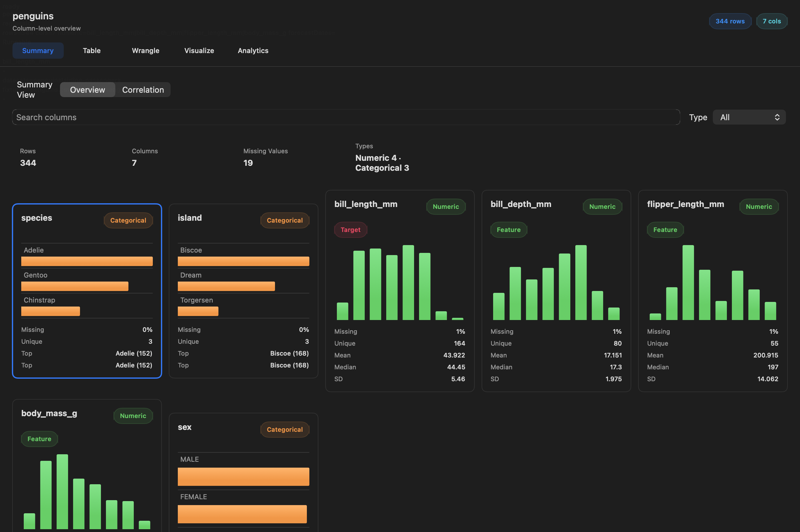The image size is (800, 532).
Task: Open the Wrangle tab
Action: click(x=145, y=51)
